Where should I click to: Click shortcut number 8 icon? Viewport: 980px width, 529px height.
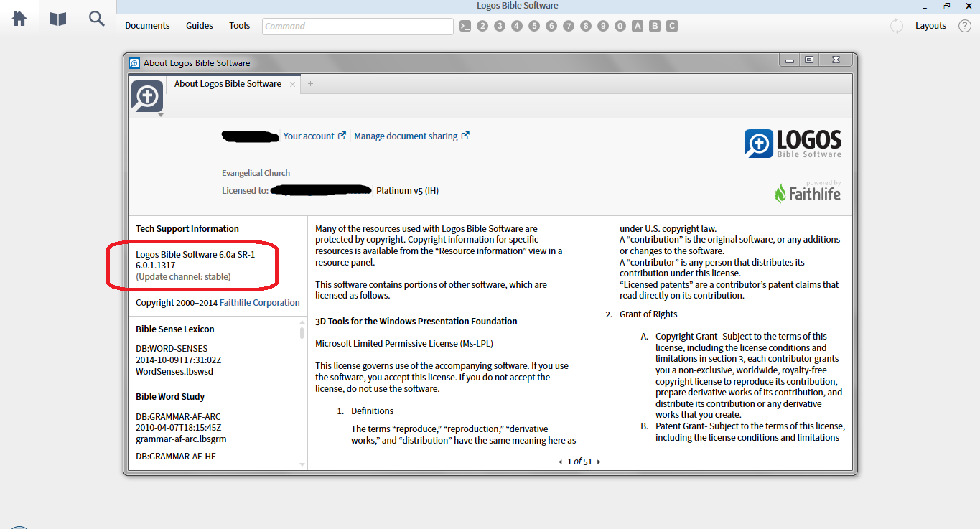coord(586,26)
